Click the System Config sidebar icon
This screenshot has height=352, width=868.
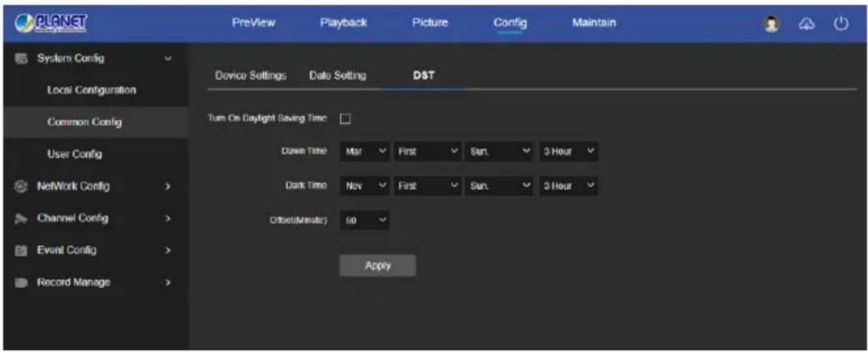point(20,58)
